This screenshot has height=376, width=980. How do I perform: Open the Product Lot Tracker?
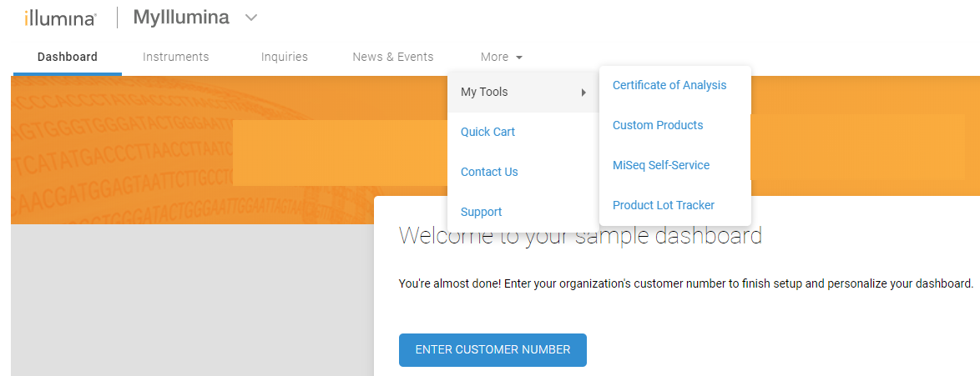pos(664,205)
